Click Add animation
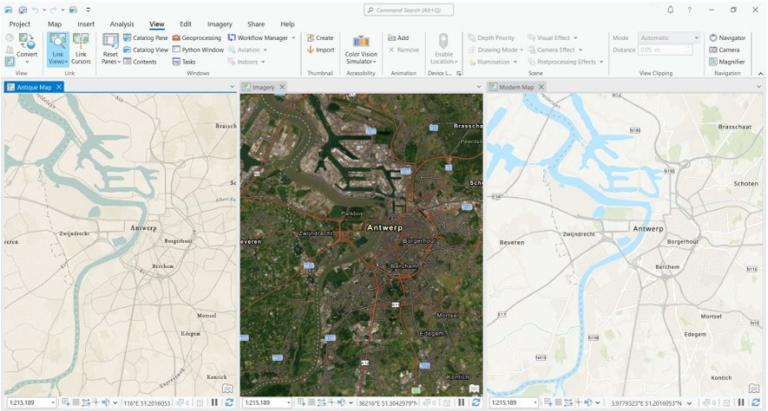The height and width of the screenshot is (411, 768). [x=398, y=38]
